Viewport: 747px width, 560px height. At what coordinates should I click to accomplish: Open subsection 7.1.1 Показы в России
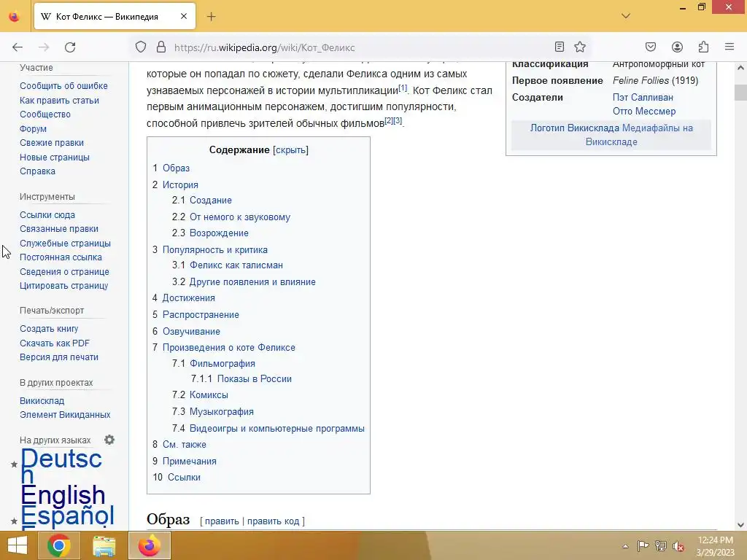coord(255,379)
